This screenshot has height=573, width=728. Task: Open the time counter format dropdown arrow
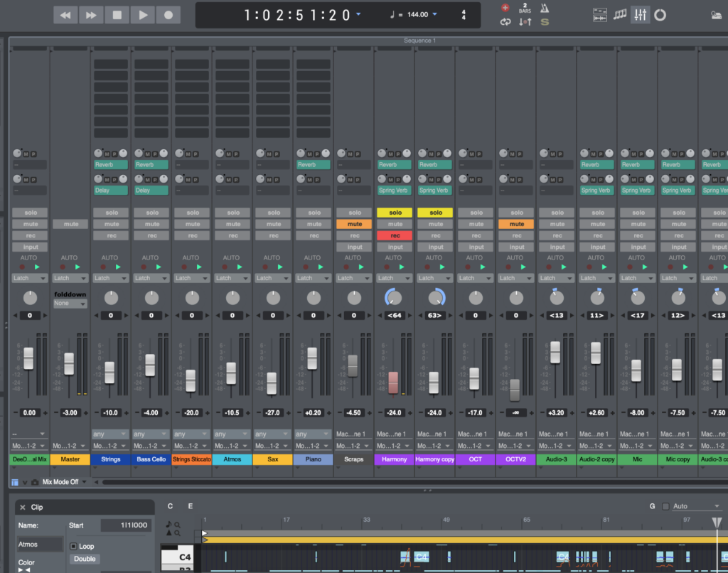coord(358,14)
